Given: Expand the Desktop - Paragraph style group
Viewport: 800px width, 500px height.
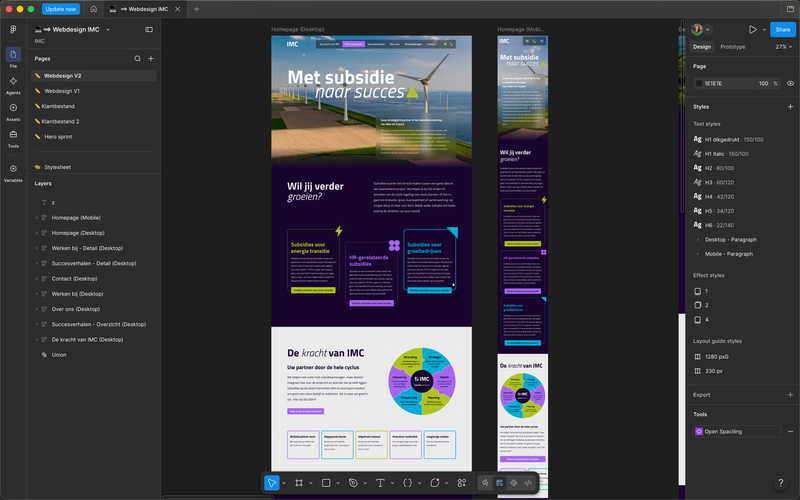Looking at the screenshot, I should point(697,239).
